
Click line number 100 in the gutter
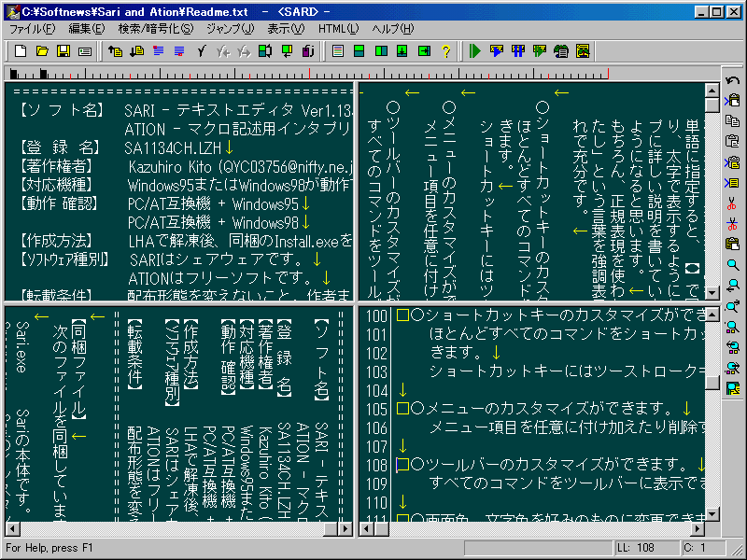pos(377,315)
